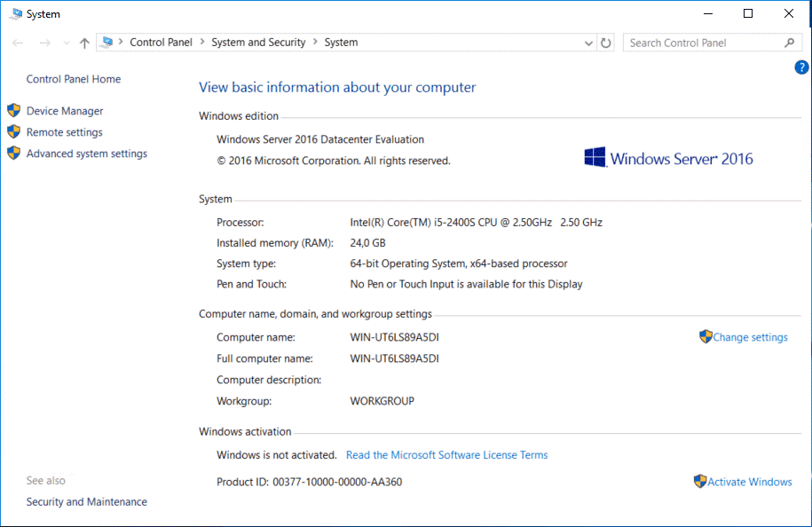812x527 pixels.
Task: Click the computer icon in address bar
Action: tap(107, 42)
